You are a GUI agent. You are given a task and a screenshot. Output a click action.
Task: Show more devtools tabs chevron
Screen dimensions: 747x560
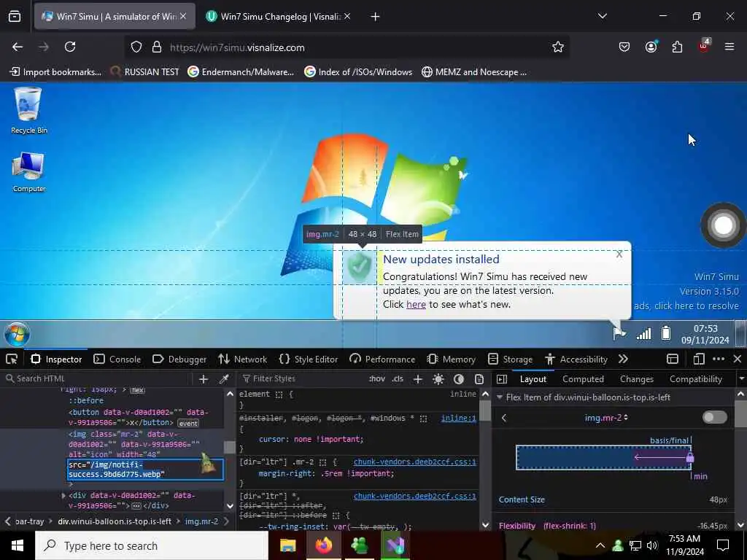coord(623,359)
